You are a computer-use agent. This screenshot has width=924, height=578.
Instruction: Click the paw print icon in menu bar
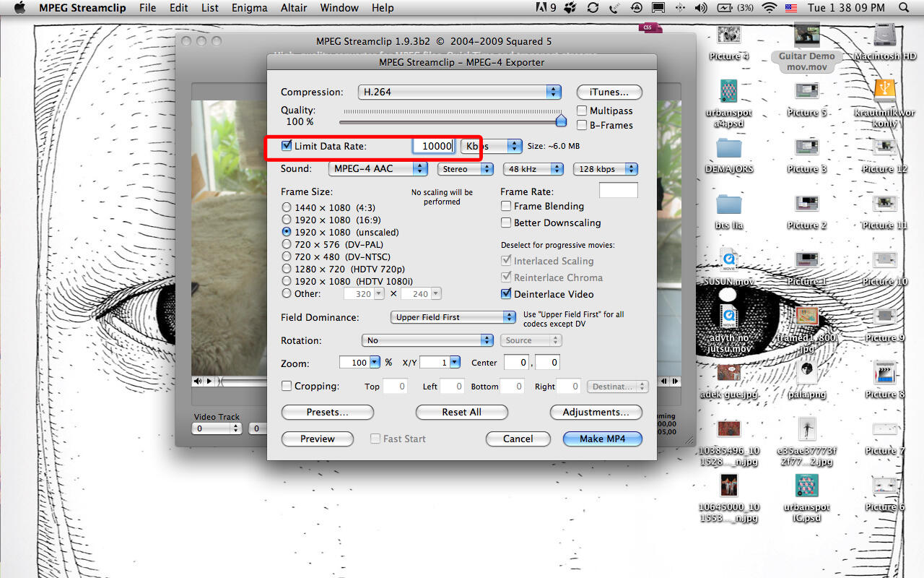(x=570, y=8)
